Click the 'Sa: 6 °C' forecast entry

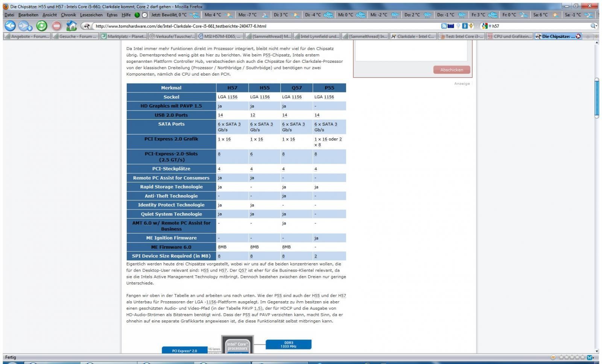546,15
